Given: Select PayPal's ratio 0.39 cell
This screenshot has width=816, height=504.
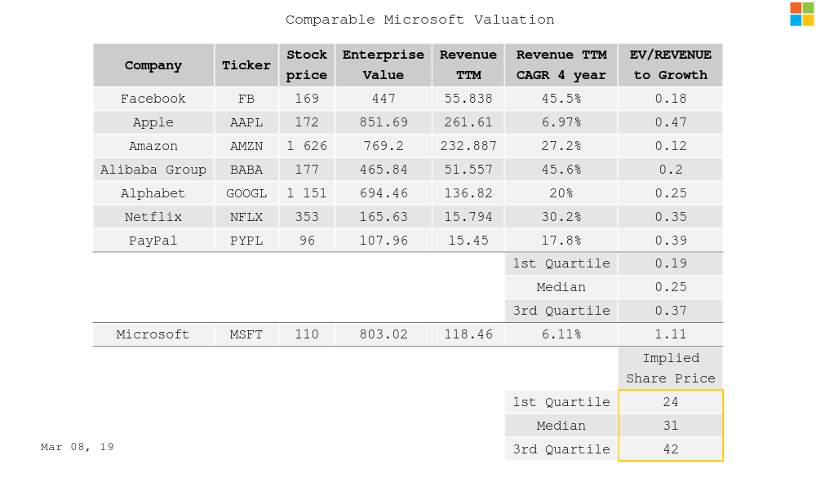Looking at the screenshot, I should coord(670,241).
